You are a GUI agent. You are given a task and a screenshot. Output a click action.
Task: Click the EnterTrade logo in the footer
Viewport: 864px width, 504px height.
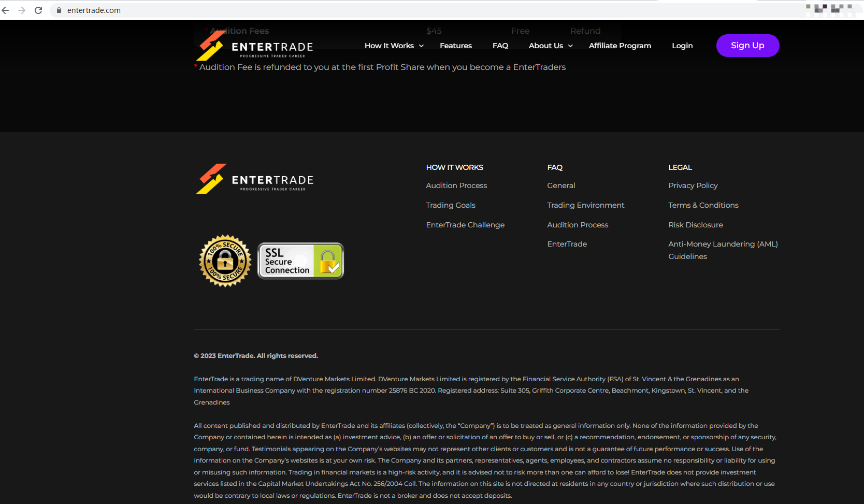[254, 179]
